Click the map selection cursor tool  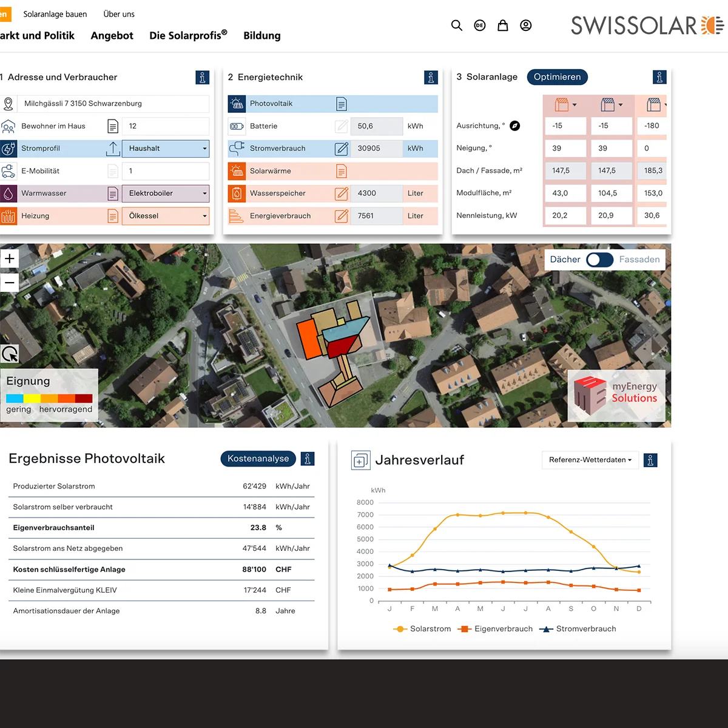(x=10, y=354)
